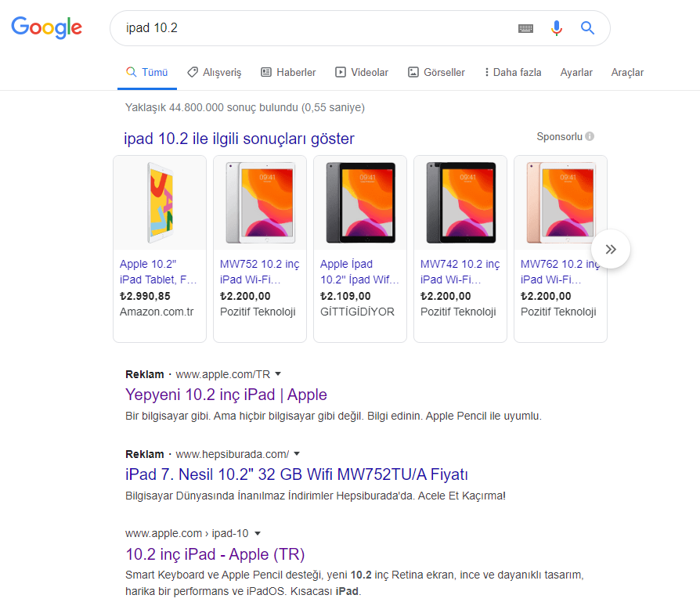Click the GİTTİGİDİYOR seller name
The height and width of the screenshot is (613, 700).
(357, 312)
